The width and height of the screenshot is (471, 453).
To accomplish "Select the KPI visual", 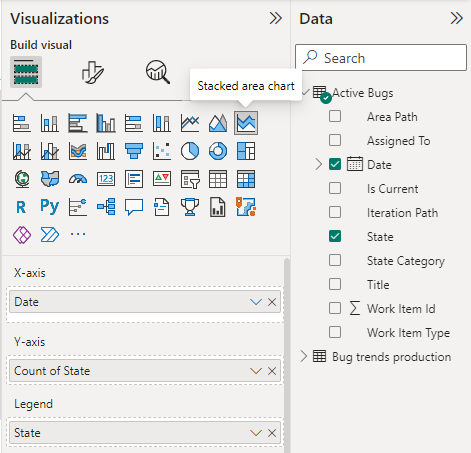I will [162, 179].
